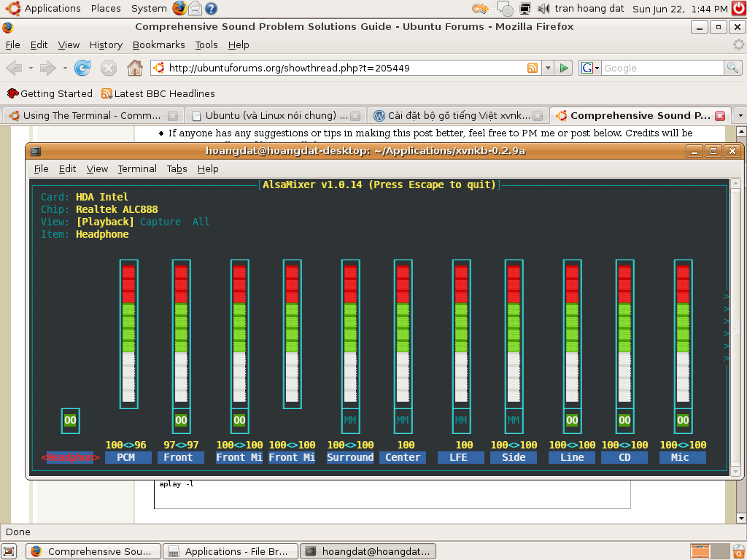Viewport: 747px width, 560px height.
Task: Open the Firefox home page icon
Action: 135,68
